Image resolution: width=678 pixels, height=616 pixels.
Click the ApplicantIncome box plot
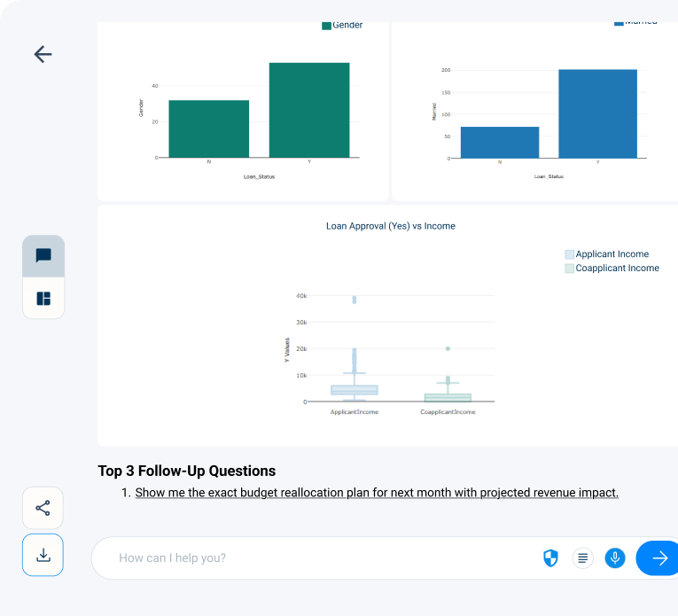click(355, 390)
